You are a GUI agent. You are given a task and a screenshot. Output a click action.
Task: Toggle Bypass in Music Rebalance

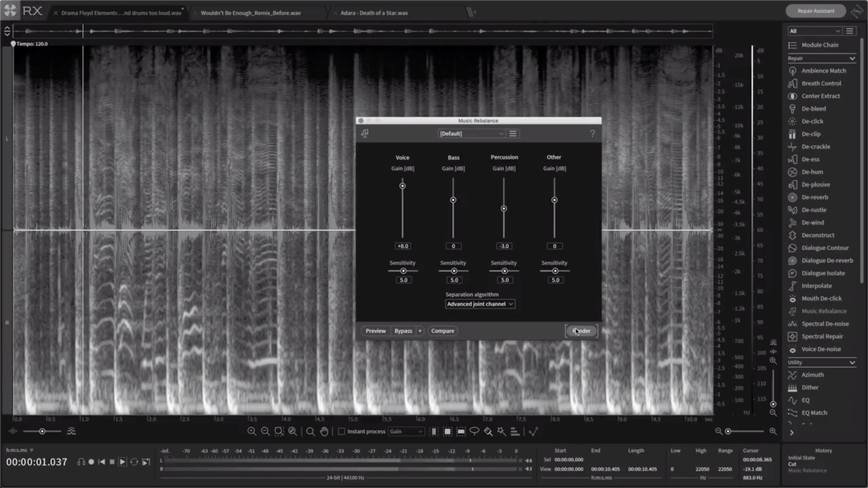click(403, 331)
